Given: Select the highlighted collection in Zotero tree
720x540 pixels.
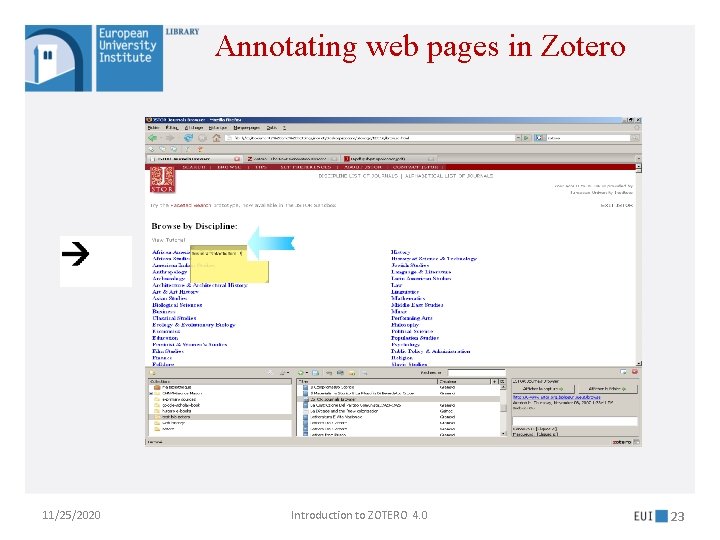Looking at the screenshot, I should (x=220, y=417).
